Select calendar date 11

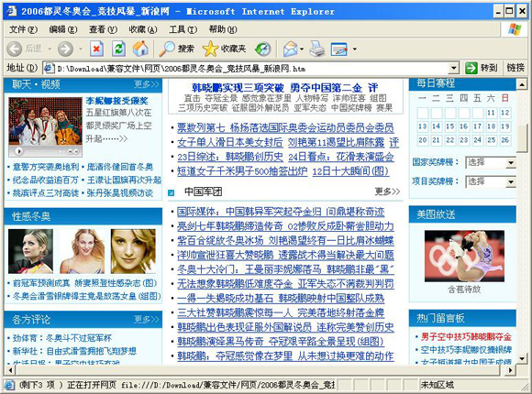point(491,113)
